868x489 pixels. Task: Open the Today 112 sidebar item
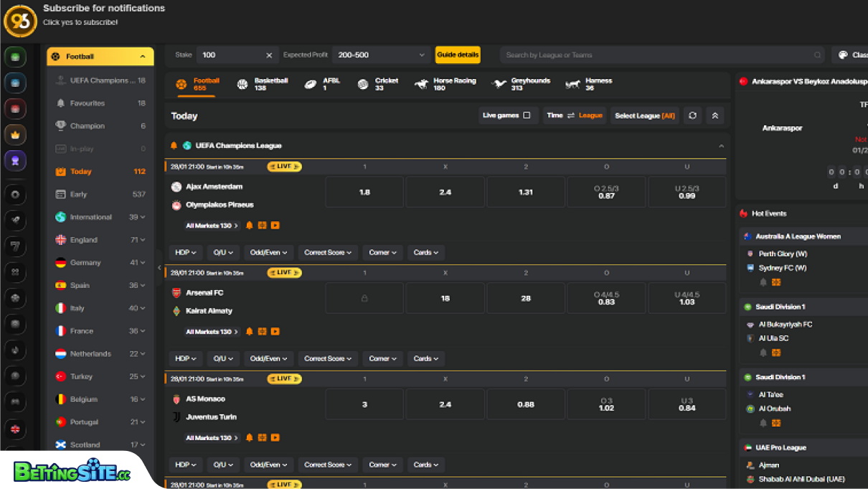click(100, 172)
